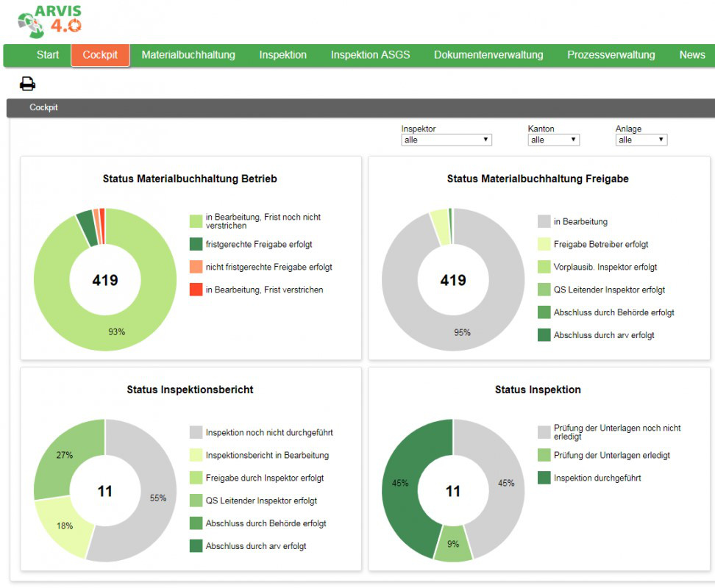
Task: Select the Cockpit tab
Action: pyautogui.click(x=100, y=55)
